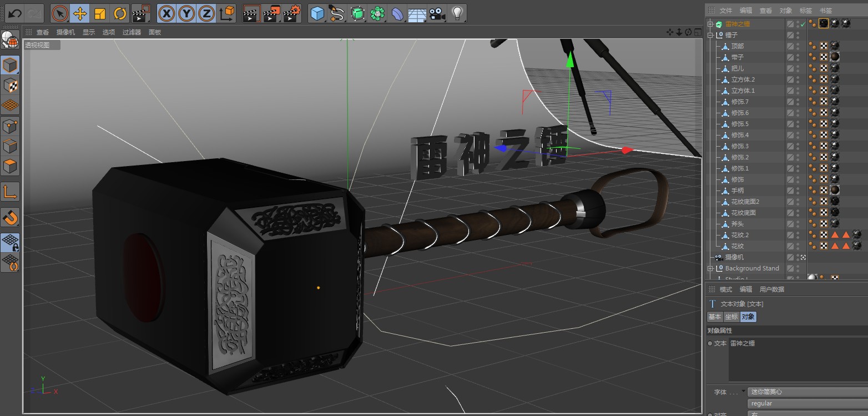Screen dimensions: 868x416
Task: Add a camera object
Action: pyautogui.click(x=437, y=13)
